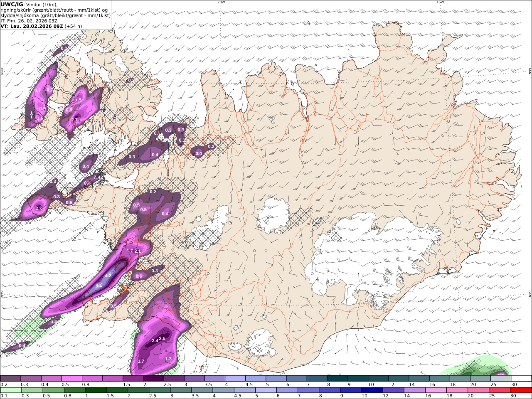Click the 4.2 precipitation value on map
Screen dimensions: 532x399
tap(108, 276)
